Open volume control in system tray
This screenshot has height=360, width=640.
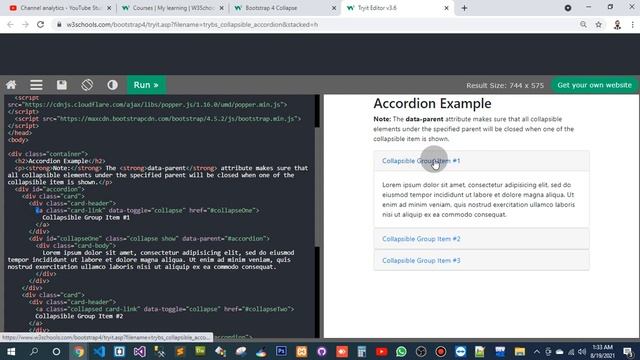click(582, 351)
